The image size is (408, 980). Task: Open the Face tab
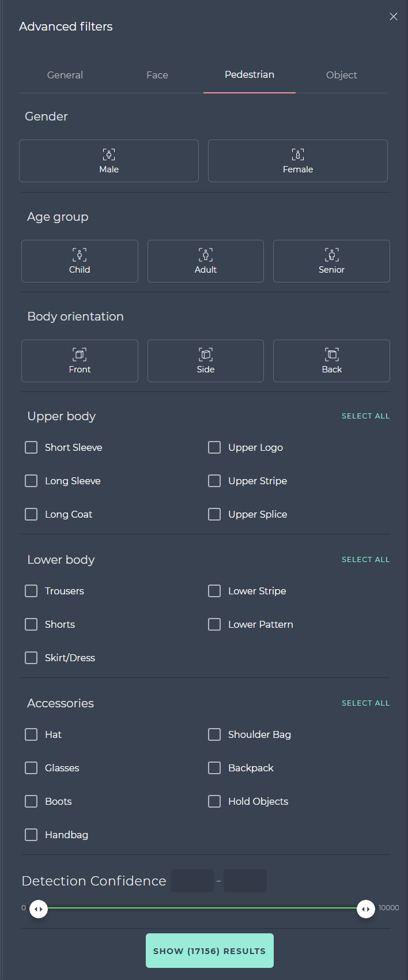[157, 75]
